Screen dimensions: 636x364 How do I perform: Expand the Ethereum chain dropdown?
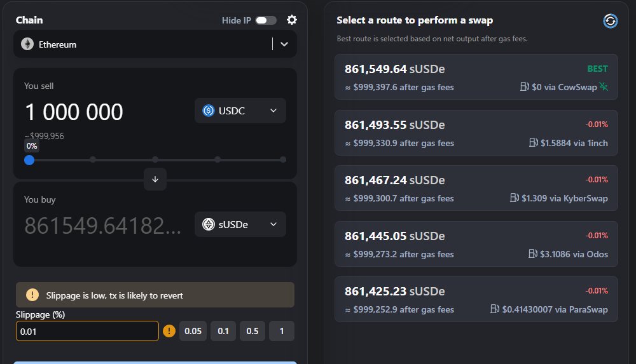(284, 44)
